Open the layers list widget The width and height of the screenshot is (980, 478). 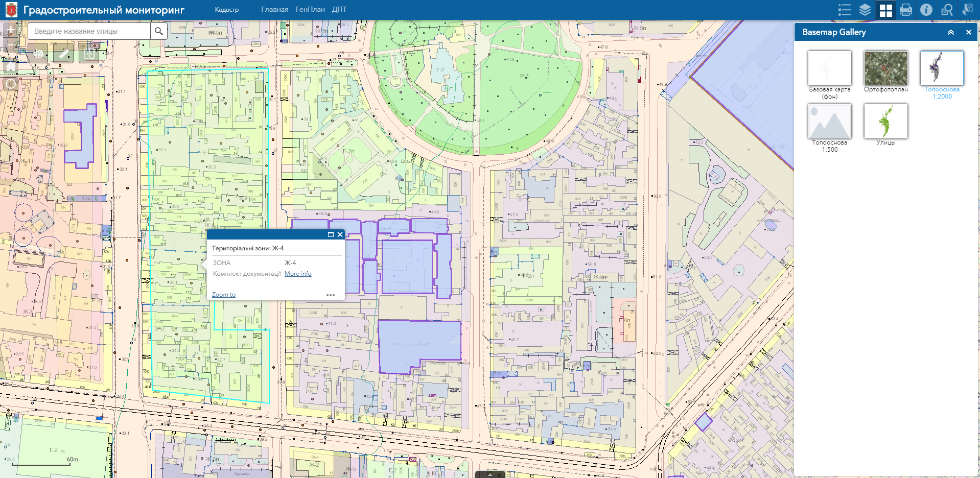[x=865, y=9]
